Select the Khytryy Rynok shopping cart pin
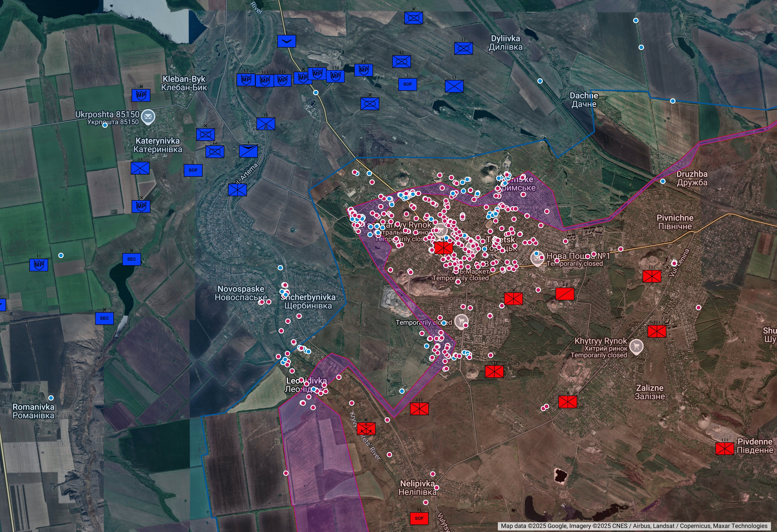Viewport: 777px width, 532px height. (636, 347)
